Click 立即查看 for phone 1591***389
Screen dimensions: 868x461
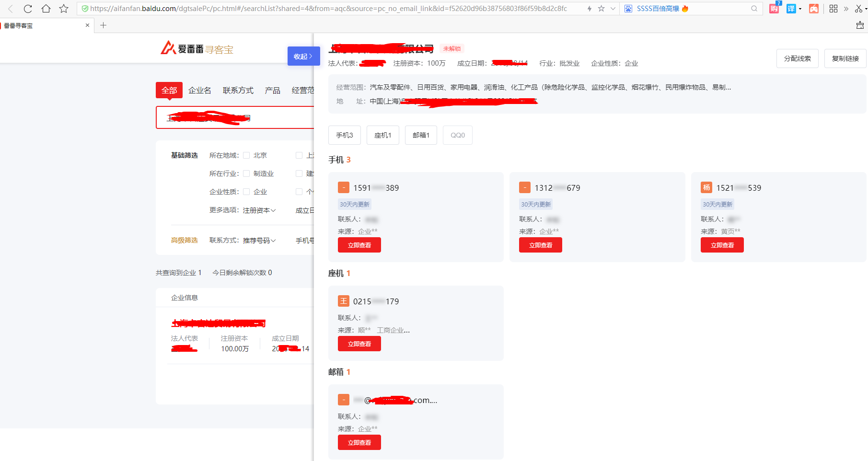[x=359, y=245]
